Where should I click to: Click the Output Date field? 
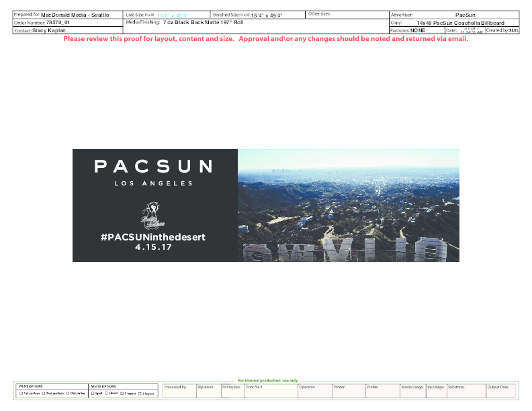point(501,391)
